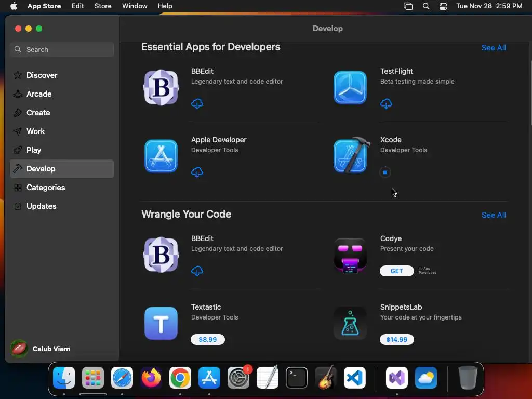Image resolution: width=532 pixels, height=399 pixels.
Task: Open the Codye title text
Action: click(391, 238)
